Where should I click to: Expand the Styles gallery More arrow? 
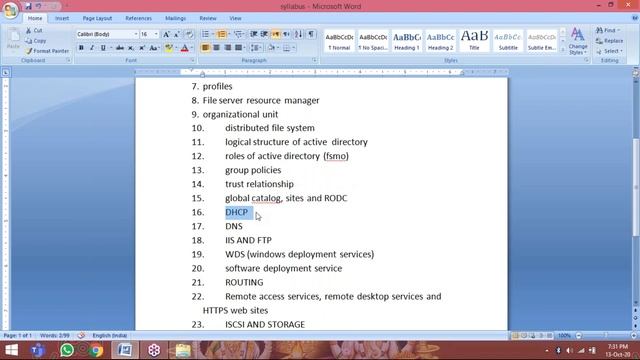562,50
